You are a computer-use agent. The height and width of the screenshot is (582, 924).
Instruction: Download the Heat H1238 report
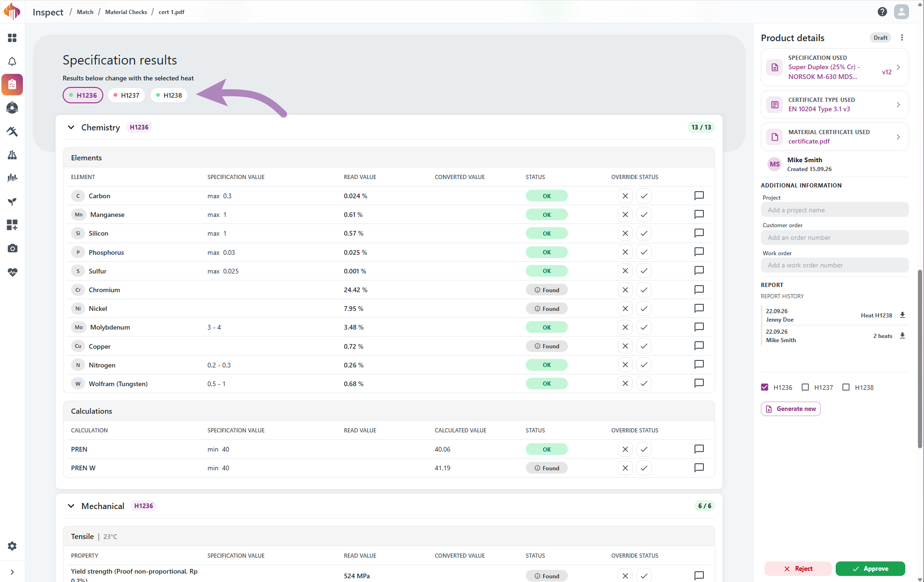903,315
